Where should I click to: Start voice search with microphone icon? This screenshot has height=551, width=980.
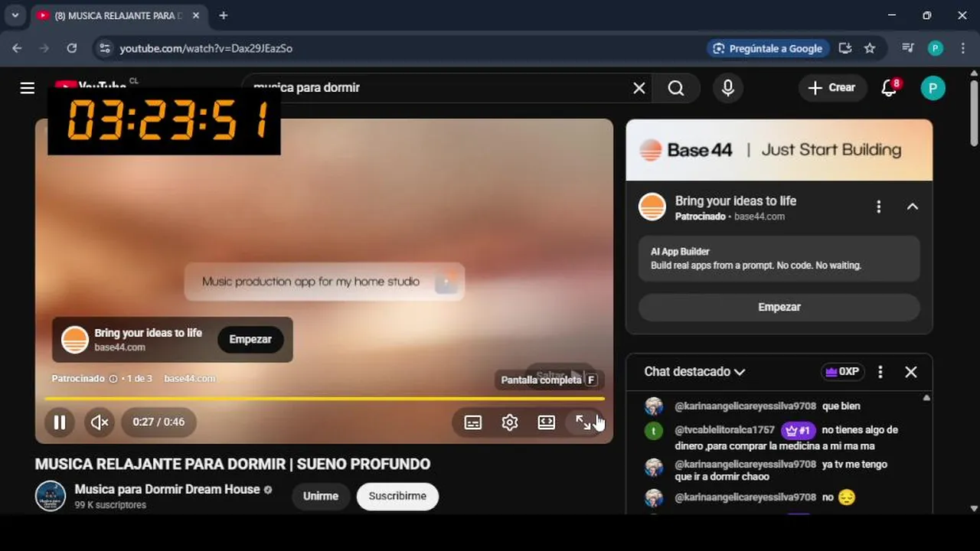pyautogui.click(x=728, y=88)
